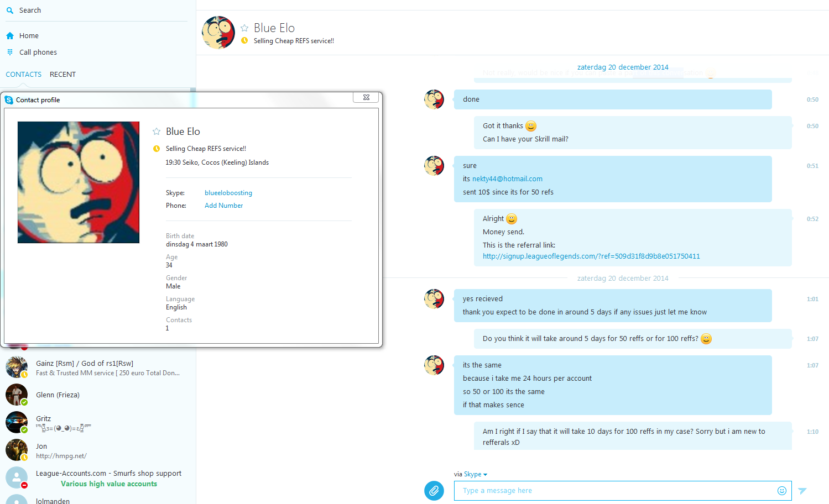Select contact League-Accounts.com
Image resolution: width=829 pixels, height=504 pixels.
point(98,478)
